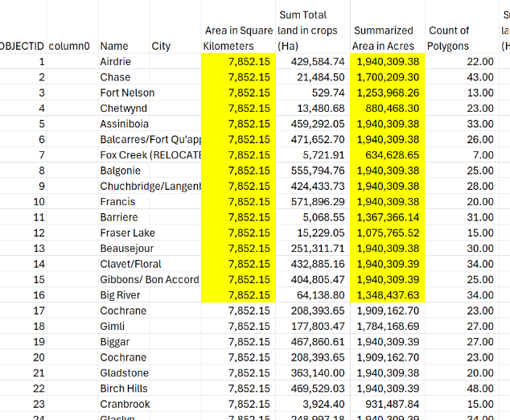Click the Sum Total land in crops header
Viewport: 510px width, 420px height.
307,31
